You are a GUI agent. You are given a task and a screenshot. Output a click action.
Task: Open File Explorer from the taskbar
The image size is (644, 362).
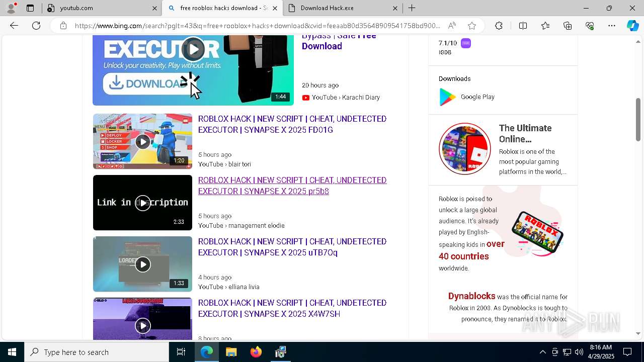point(231,352)
